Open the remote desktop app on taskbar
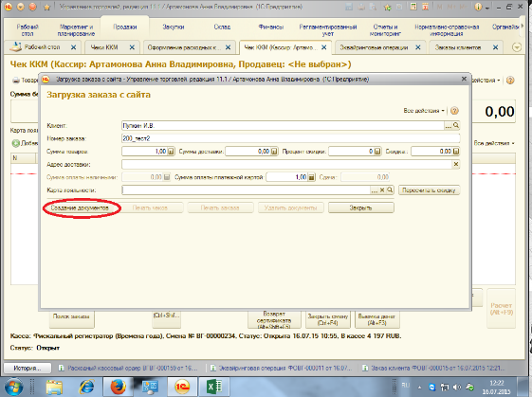The width and height of the screenshot is (532, 397). pyautogui.click(x=150, y=387)
